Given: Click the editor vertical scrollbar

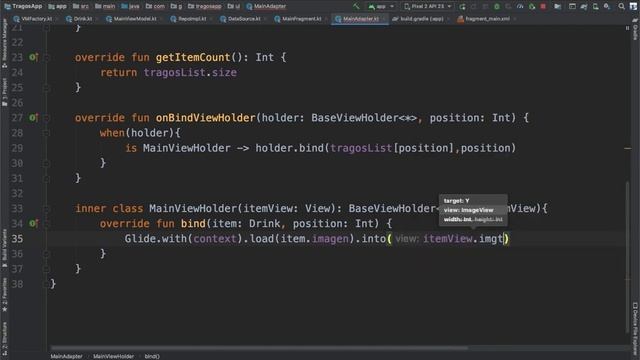Looking at the screenshot, I should (x=628, y=257).
